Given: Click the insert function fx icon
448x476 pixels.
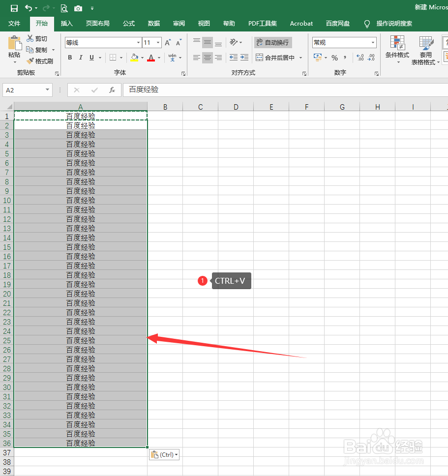Looking at the screenshot, I should [x=112, y=90].
